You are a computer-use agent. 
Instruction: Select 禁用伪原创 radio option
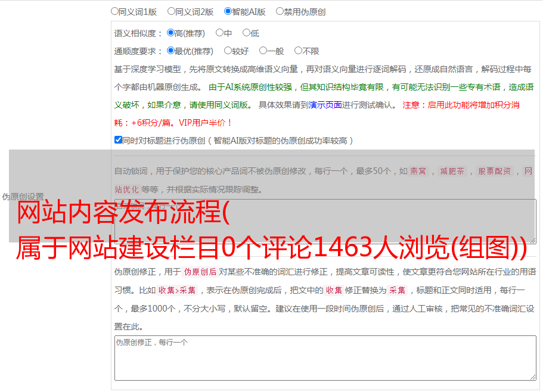tap(280, 11)
